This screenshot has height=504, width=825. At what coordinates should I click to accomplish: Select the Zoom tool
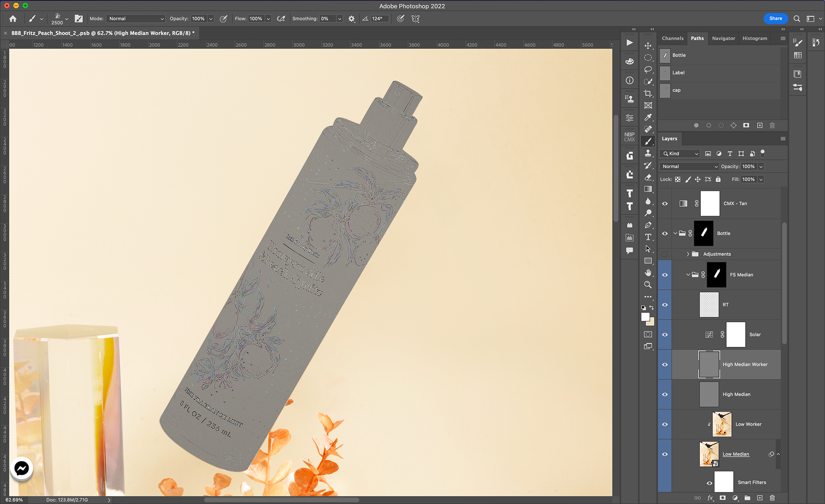[648, 285]
